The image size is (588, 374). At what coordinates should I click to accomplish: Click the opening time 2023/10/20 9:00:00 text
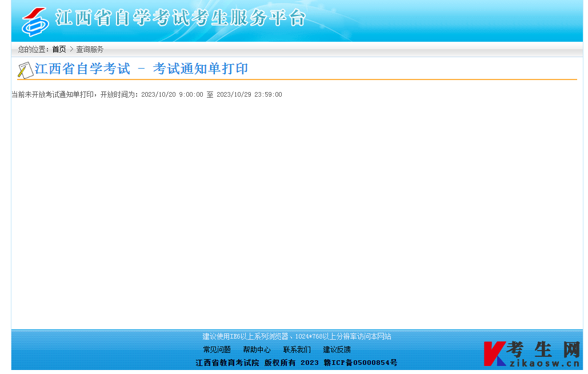coord(167,94)
